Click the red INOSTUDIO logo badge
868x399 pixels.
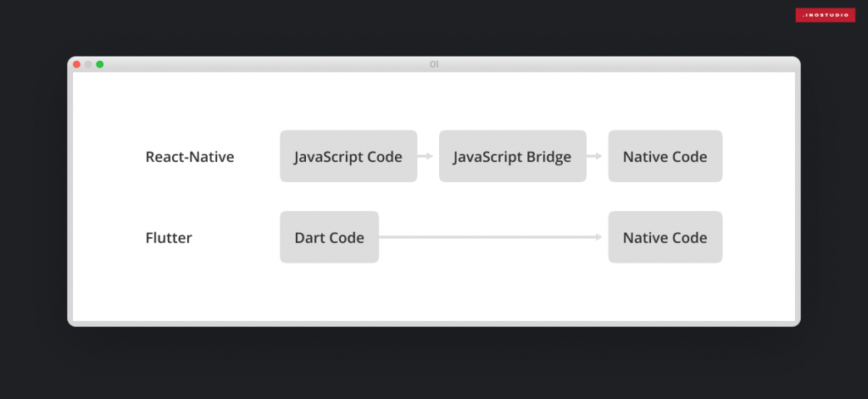825,14
